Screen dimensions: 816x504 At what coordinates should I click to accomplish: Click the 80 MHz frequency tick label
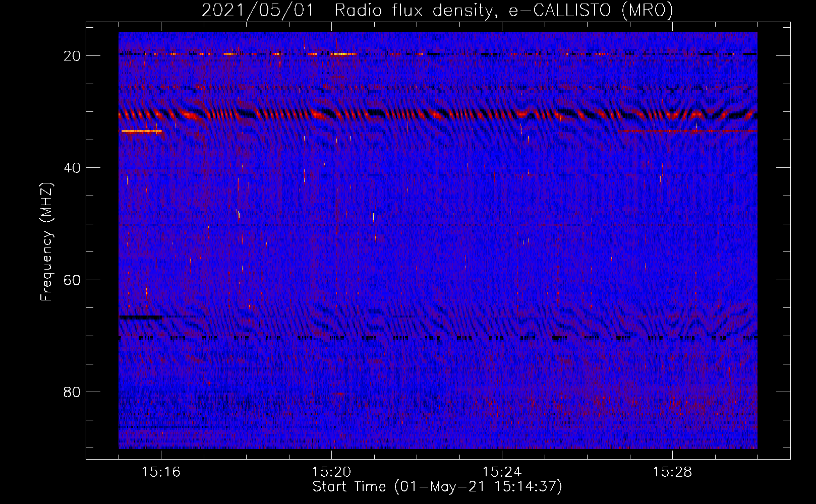pyautogui.click(x=72, y=392)
